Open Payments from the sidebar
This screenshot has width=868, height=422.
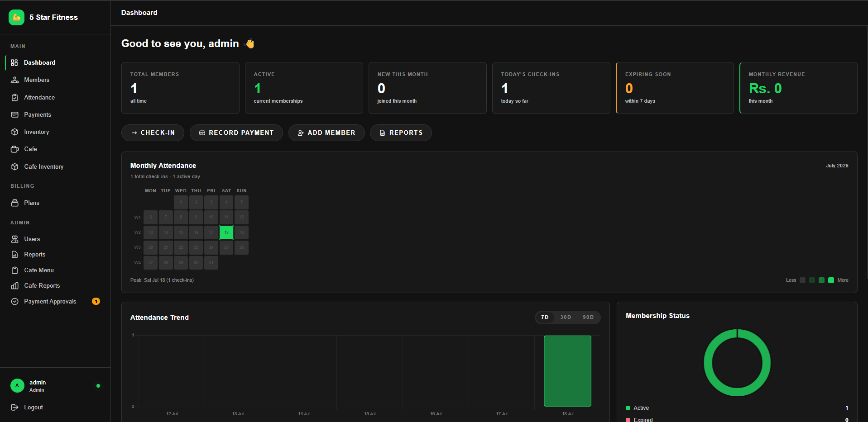55,114
